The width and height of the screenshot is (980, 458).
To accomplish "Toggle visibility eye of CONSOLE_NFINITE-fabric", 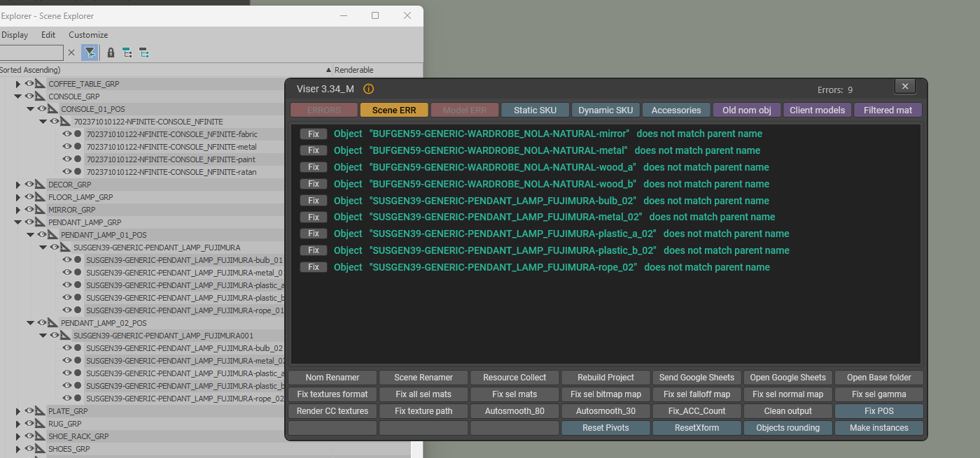I will [x=67, y=134].
